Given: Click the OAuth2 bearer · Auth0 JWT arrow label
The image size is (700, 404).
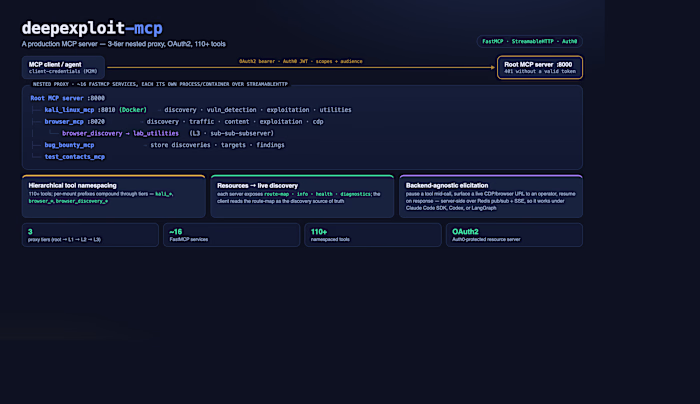Looking at the screenshot, I should (x=300, y=61).
